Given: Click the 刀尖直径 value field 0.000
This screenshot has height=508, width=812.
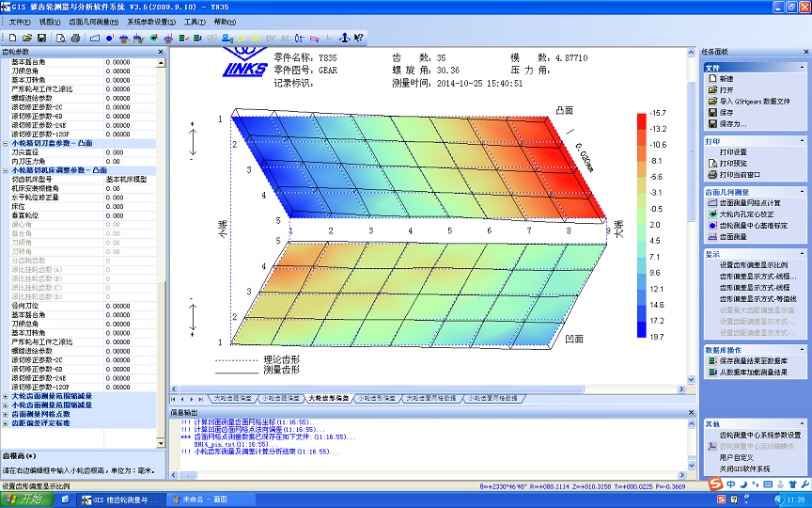Looking at the screenshot, I should click(x=130, y=152).
